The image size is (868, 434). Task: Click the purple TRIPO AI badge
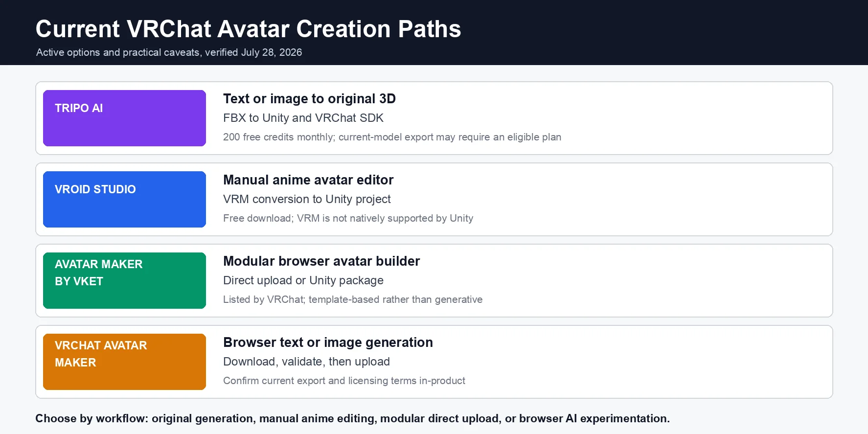point(124,118)
